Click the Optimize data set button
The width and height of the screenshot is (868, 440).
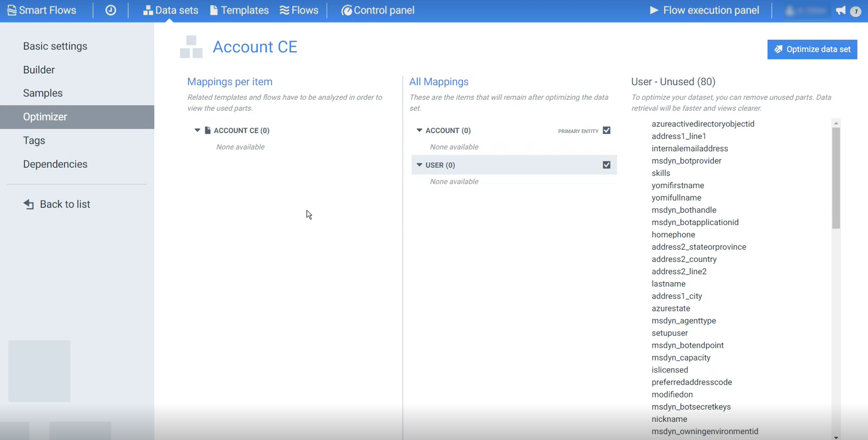pos(812,49)
